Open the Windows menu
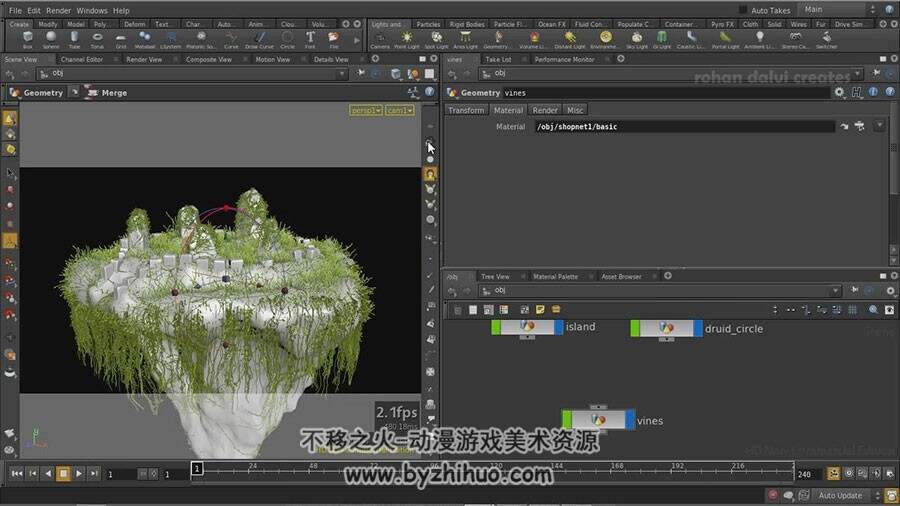900x506 pixels. 92,10
